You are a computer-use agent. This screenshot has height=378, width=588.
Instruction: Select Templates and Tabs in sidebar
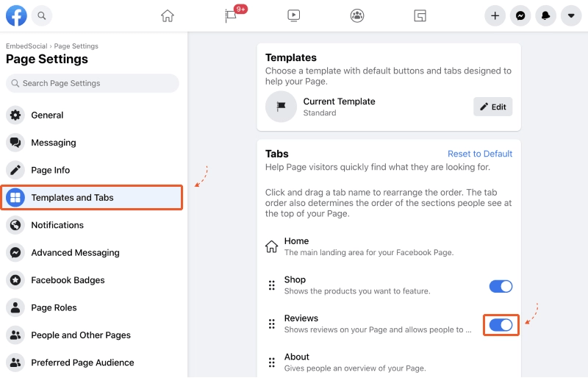point(93,197)
